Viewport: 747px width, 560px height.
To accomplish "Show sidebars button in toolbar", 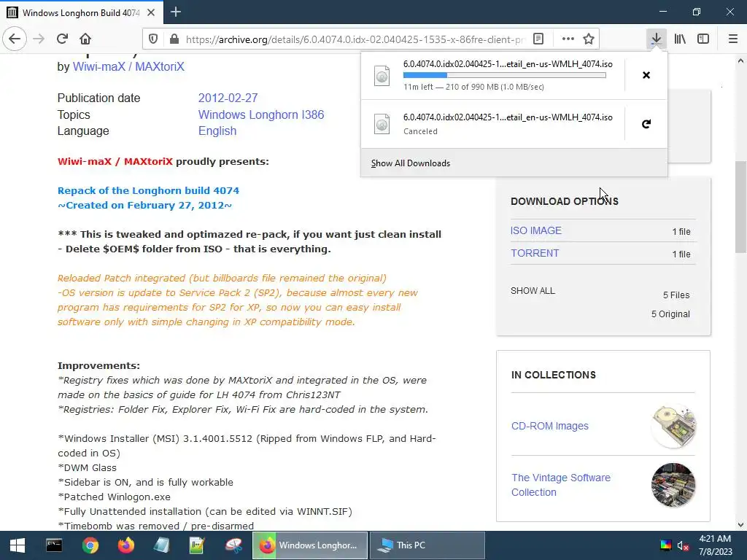I will [703, 39].
